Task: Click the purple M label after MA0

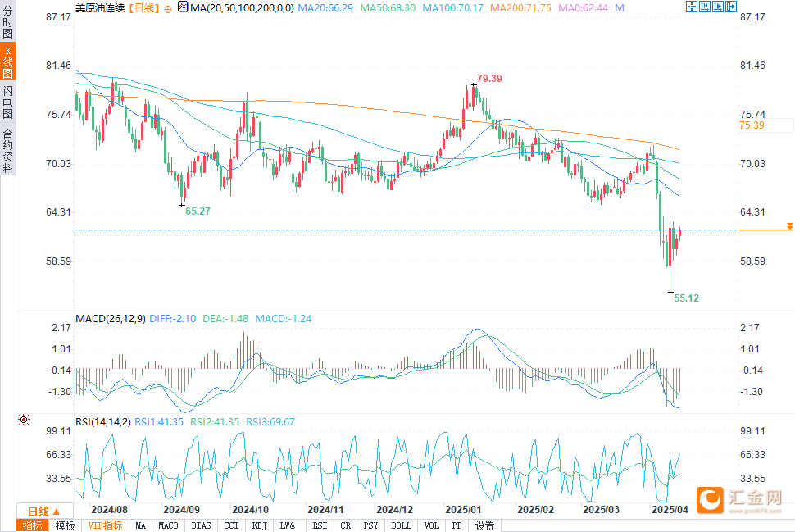Action: click(620, 8)
